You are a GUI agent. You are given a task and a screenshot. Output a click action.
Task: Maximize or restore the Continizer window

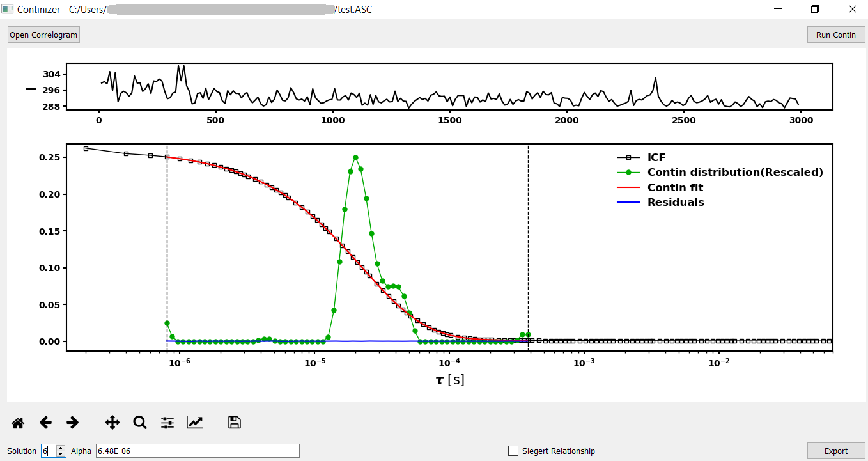tap(815, 9)
